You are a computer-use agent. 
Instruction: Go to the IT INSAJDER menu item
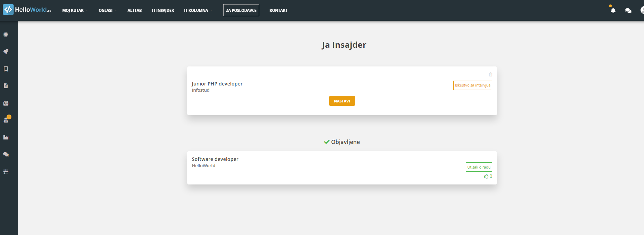coord(163,10)
